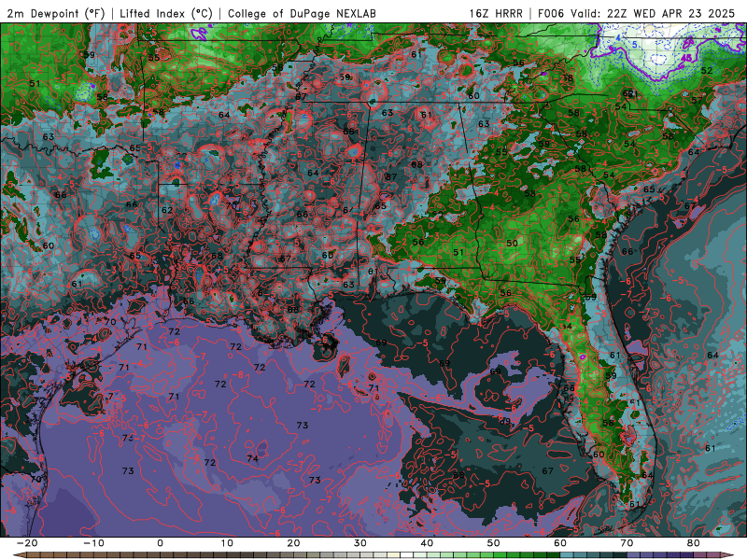Click the '30' color scale label
This screenshot has height=560, width=747.
pos(360,543)
